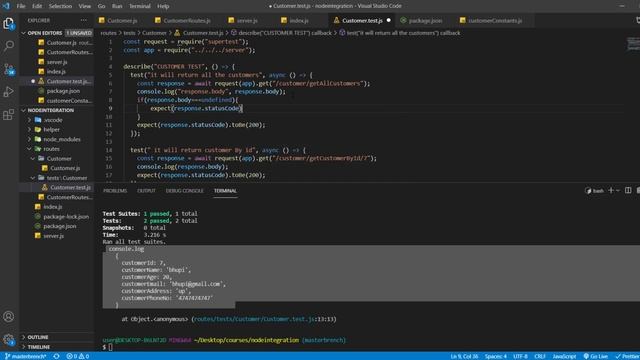Screen dimensions: 640x360
Task: Select the Terminal panel tab
Action: [225, 191]
